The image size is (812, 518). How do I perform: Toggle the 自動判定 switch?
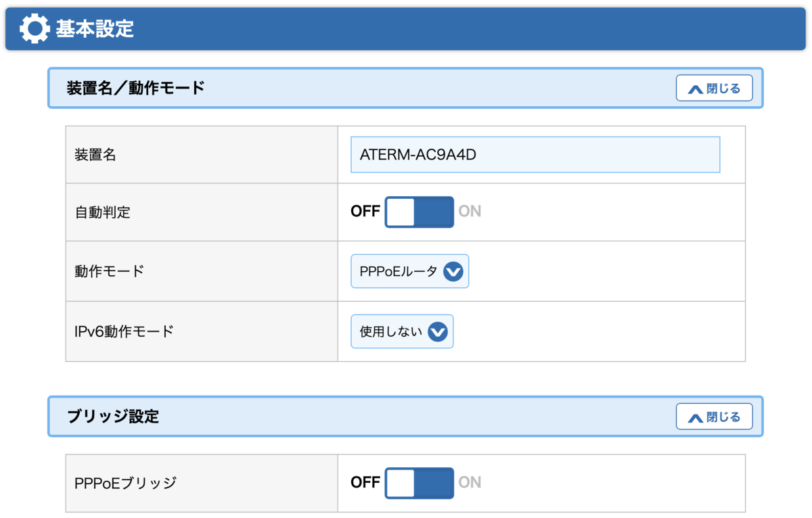[419, 212]
